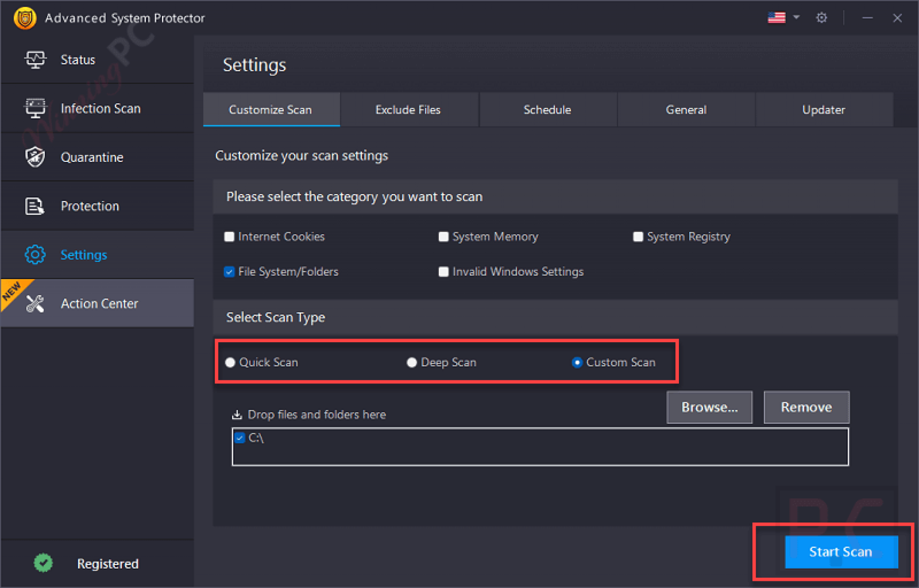Expand the language dropdown arrow
The width and height of the screenshot is (919, 588).
click(x=796, y=17)
